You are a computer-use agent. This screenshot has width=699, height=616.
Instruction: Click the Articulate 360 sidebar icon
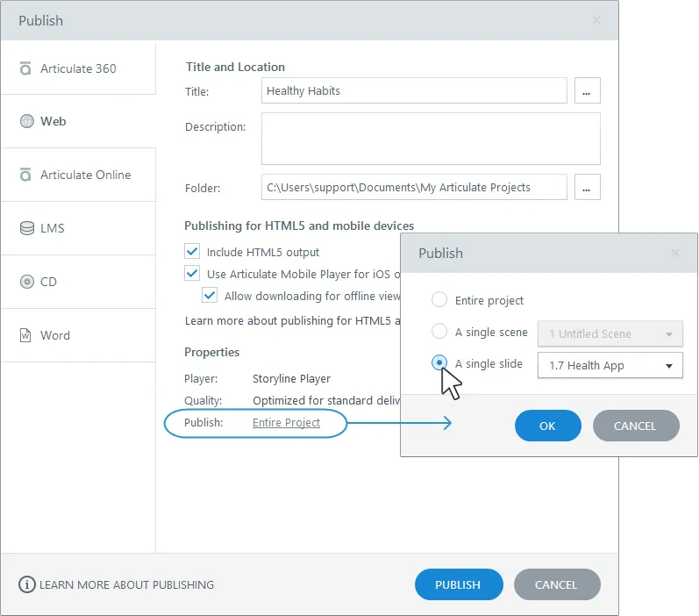click(x=25, y=68)
